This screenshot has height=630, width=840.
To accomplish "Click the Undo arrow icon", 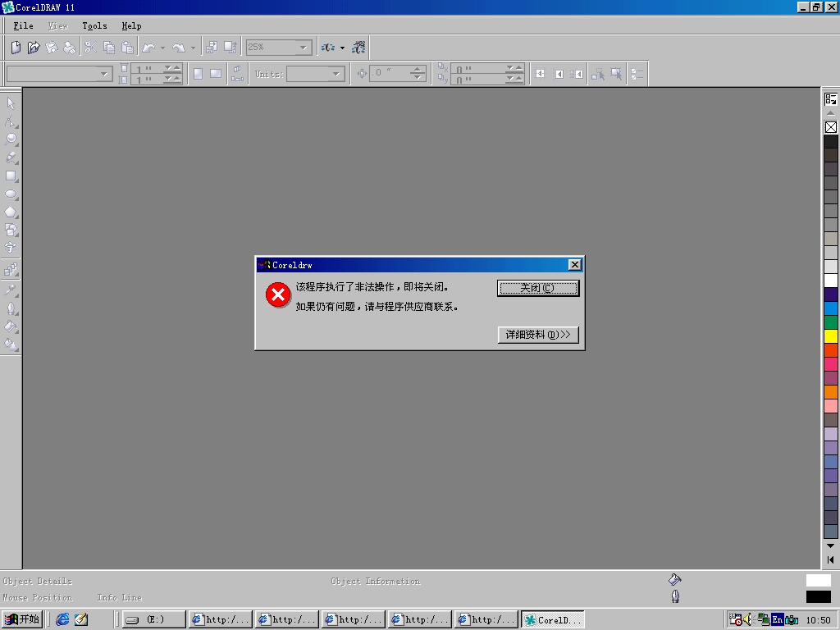I will point(148,48).
